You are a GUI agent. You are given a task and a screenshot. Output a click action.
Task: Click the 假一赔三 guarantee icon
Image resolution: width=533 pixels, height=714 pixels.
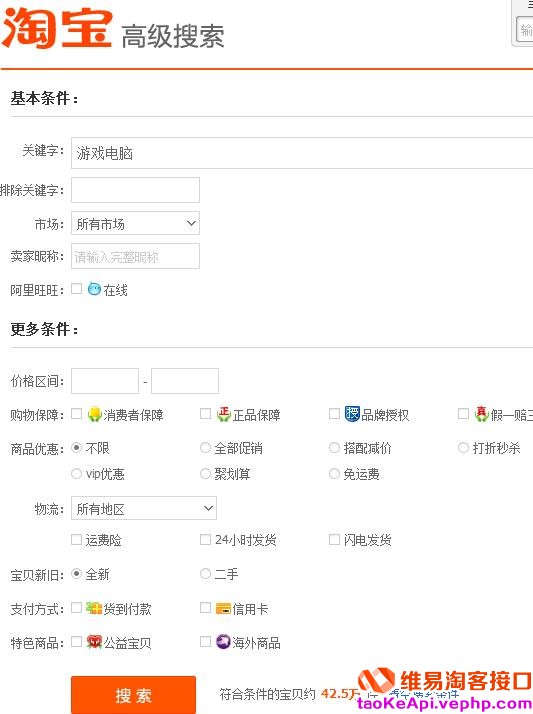pyautogui.click(x=482, y=414)
